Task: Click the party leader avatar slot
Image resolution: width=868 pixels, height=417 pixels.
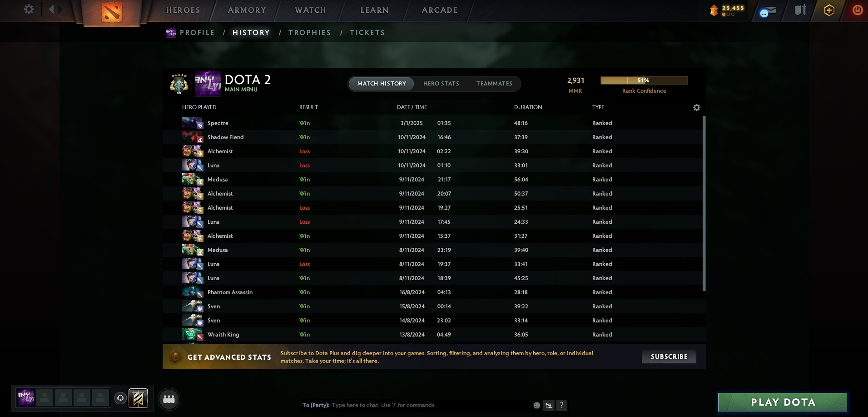Action: (x=26, y=398)
